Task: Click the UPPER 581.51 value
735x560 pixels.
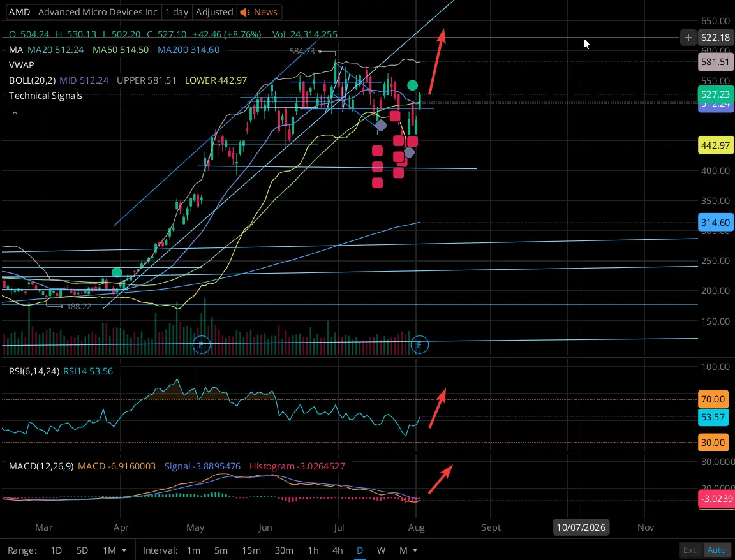Action: click(x=147, y=80)
